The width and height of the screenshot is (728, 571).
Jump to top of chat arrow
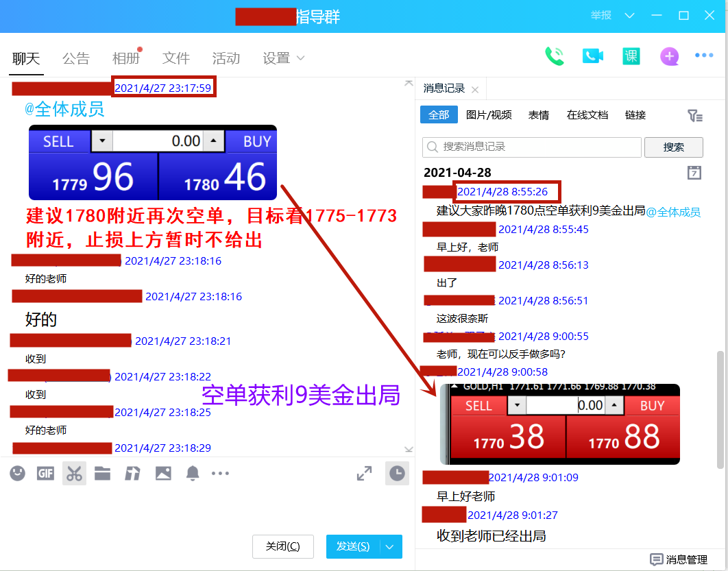click(x=409, y=83)
